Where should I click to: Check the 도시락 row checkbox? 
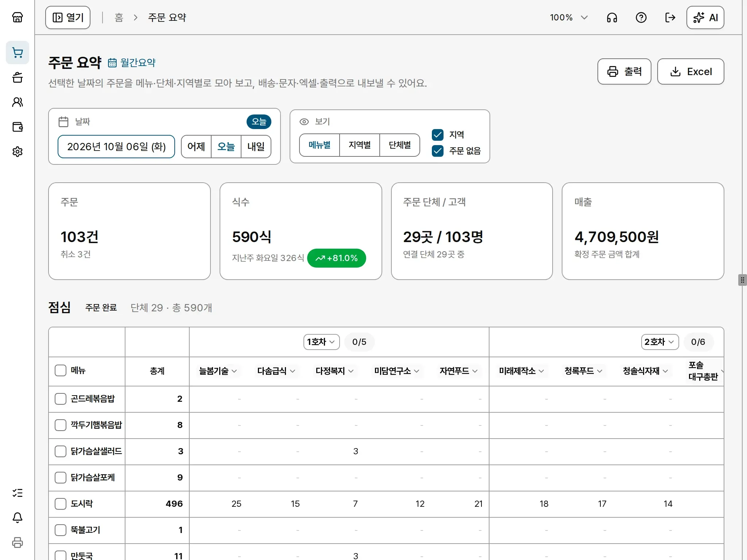61,504
